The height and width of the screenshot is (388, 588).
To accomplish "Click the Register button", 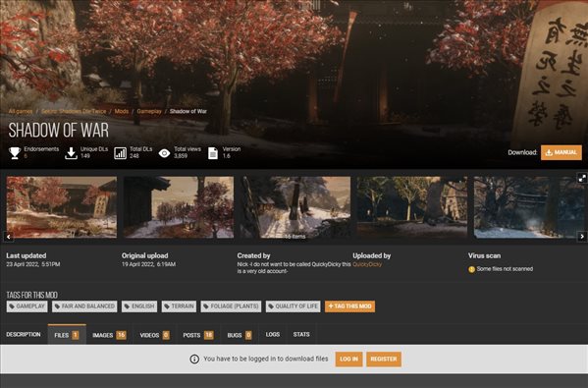I will (x=384, y=360).
